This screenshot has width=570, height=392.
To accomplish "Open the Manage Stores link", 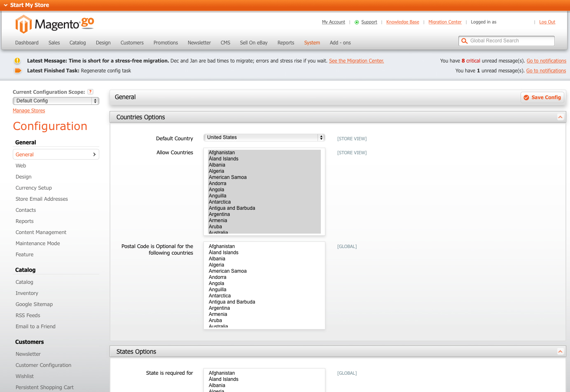I will pyautogui.click(x=29, y=111).
